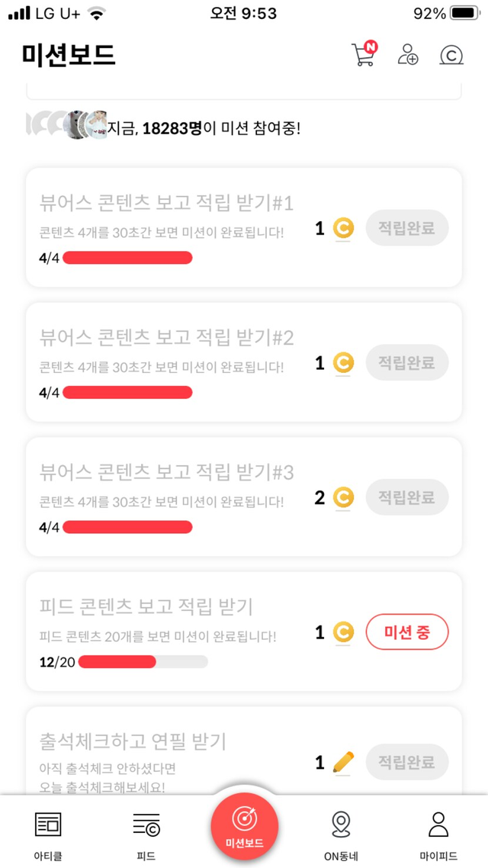The height and width of the screenshot is (868, 488).
Task: Select the center 미션보드 tab button
Action: point(244,826)
